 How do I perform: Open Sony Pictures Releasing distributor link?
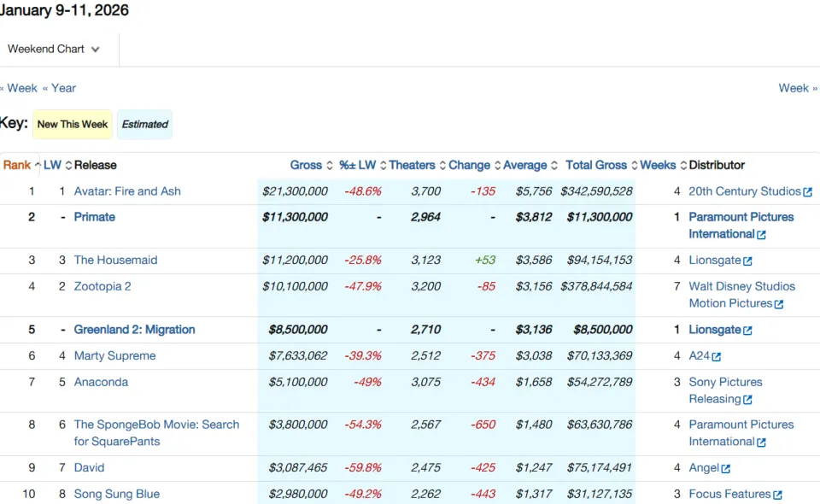(725, 390)
